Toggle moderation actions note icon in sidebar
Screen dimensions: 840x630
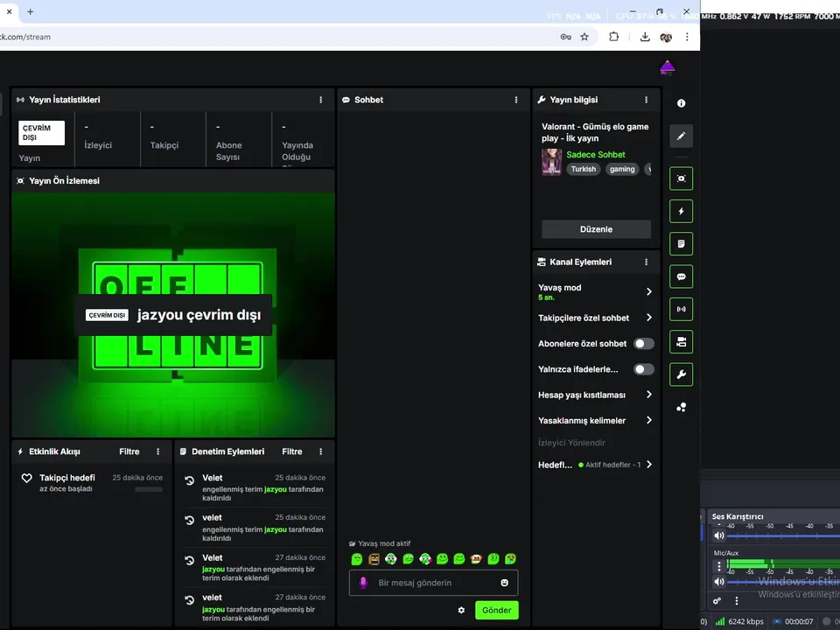click(681, 244)
